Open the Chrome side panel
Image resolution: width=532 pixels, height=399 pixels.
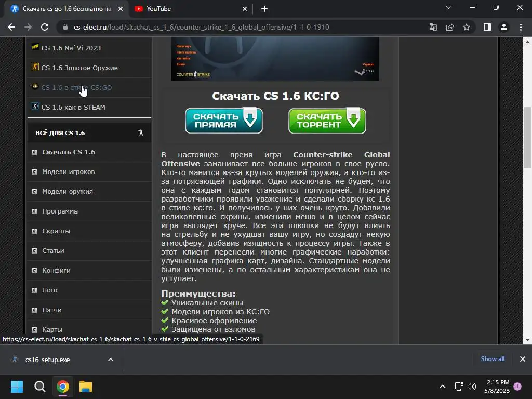coord(487,27)
